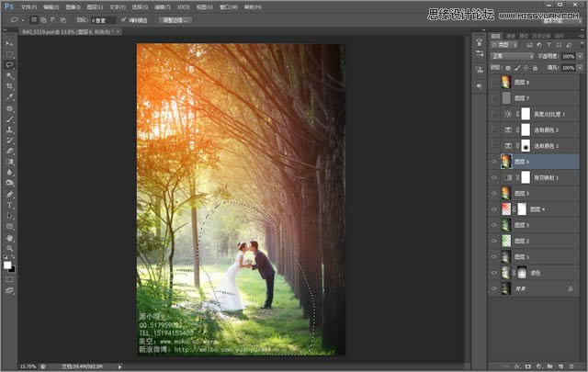Lock layer position
The height and width of the screenshot is (372, 588).
[526, 68]
